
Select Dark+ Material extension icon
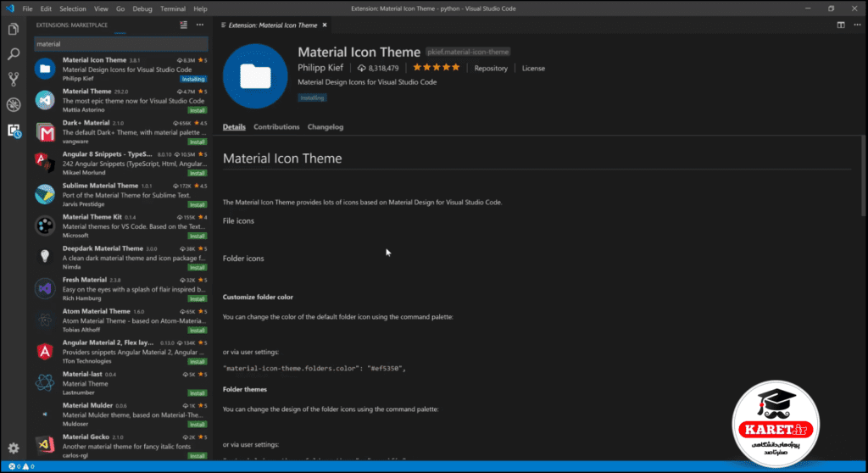[45, 132]
